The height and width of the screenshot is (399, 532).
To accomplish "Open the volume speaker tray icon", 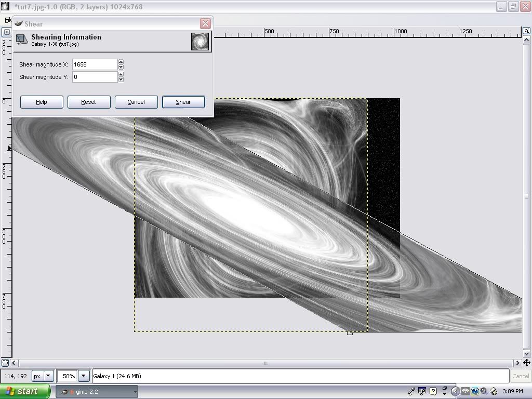I will click(484, 391).
